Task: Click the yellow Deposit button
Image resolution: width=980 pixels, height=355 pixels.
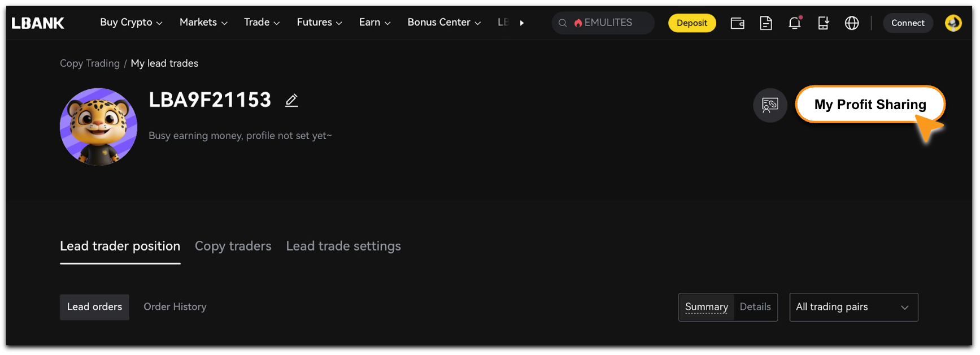Action: tap(691, 23)
